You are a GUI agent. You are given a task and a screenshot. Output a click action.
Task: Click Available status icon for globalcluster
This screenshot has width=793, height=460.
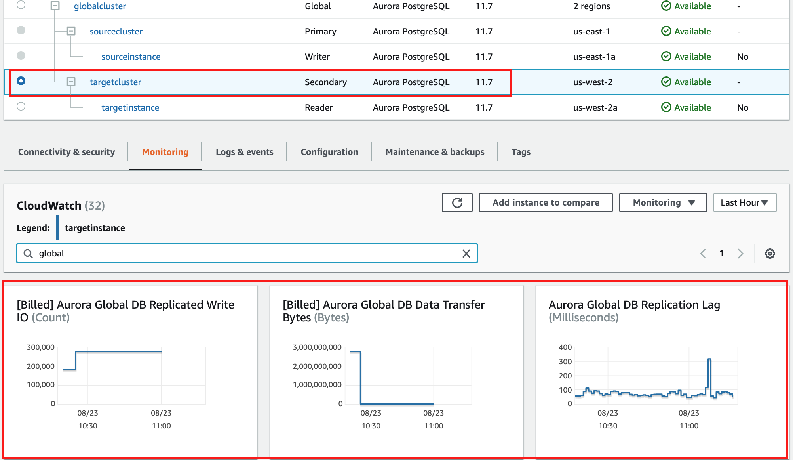pos(666,6)
